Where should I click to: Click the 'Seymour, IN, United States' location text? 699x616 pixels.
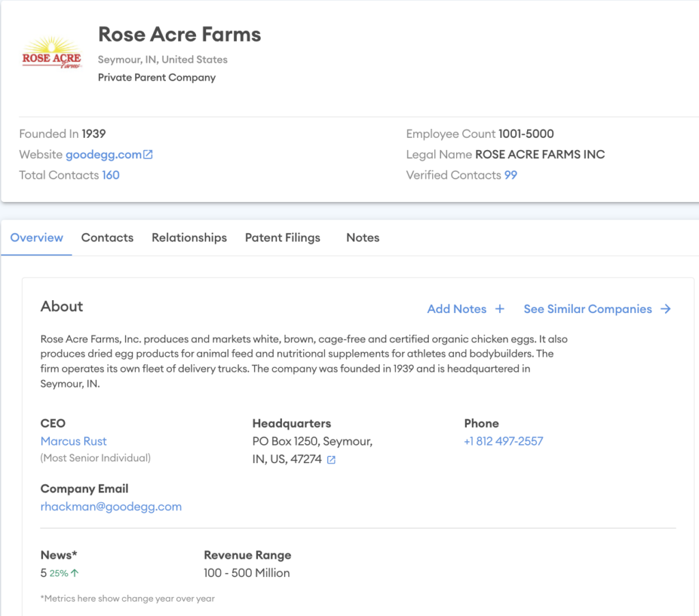[162, 59]
